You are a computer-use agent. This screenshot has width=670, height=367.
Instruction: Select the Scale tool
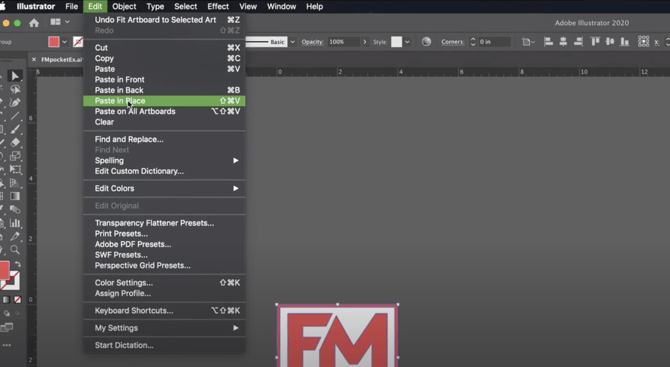pyautogui.click(x=15, y=156)
